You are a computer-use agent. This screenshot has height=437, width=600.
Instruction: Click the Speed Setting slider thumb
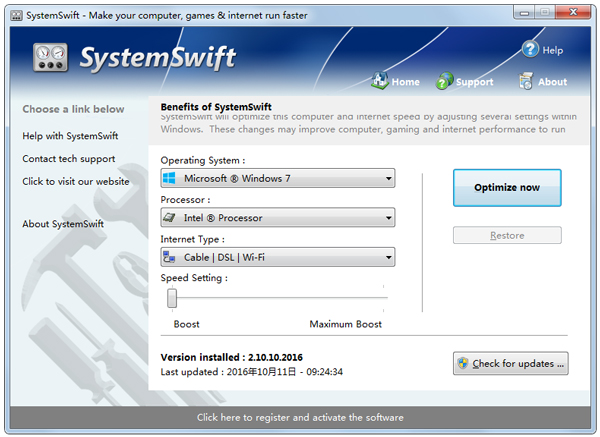pyautogui.click(x=172, y=298)
